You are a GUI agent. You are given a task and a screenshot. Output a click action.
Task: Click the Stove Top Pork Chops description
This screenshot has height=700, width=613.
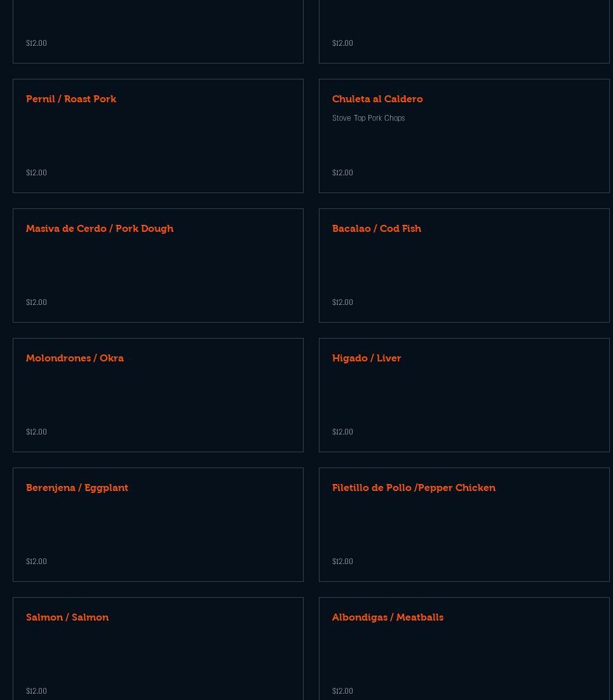coord(368,118)
